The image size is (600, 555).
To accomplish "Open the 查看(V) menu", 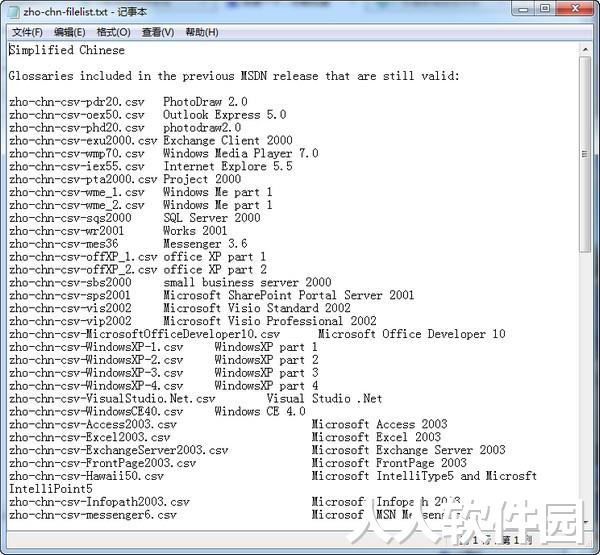I will tap(158, 33).
